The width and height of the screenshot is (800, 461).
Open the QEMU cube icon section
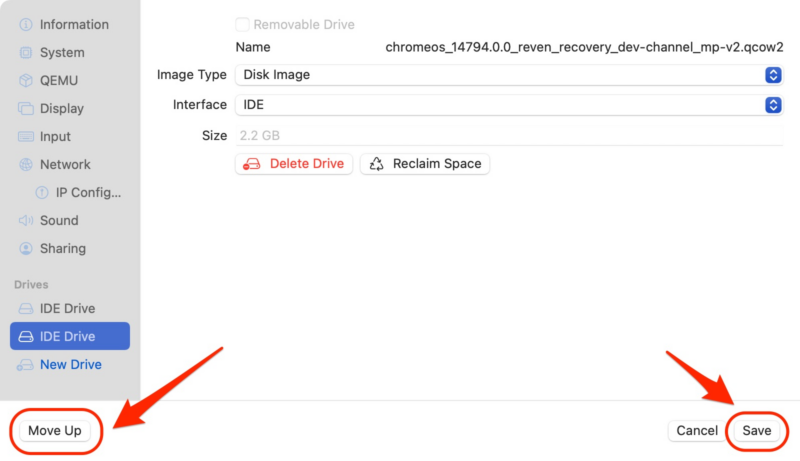point(26,81)
